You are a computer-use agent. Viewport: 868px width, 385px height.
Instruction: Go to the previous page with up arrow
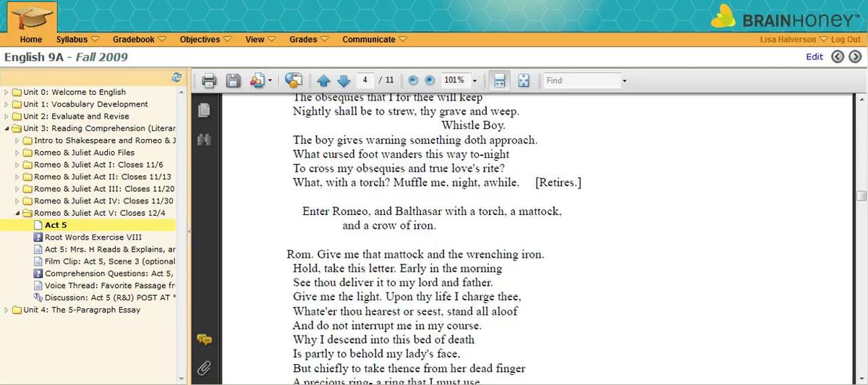pos(323,80)
